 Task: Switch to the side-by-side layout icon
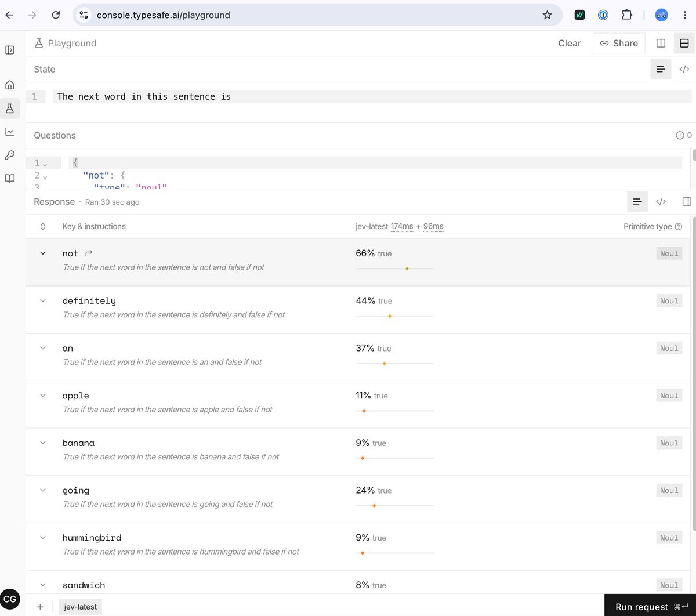click(661, 43)
